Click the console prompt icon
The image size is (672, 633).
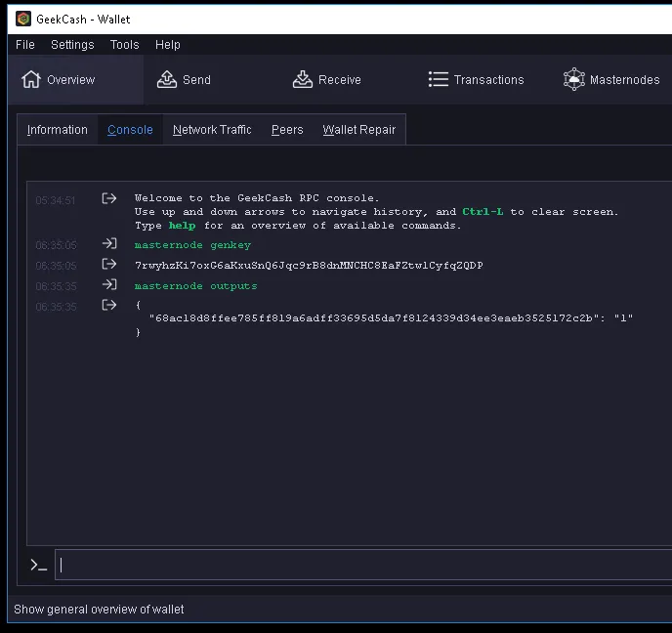tap(38, 565)
